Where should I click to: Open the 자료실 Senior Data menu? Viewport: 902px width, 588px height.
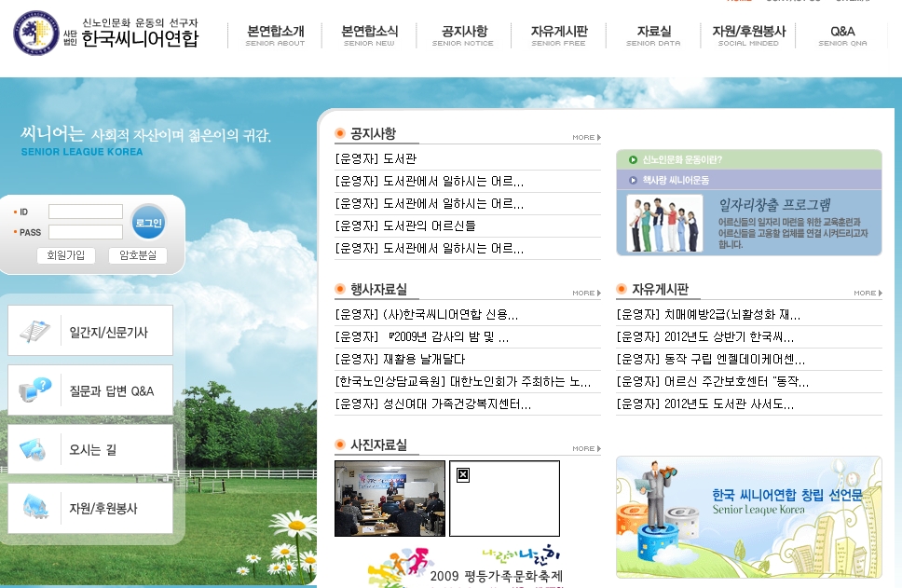click(653, 35)
